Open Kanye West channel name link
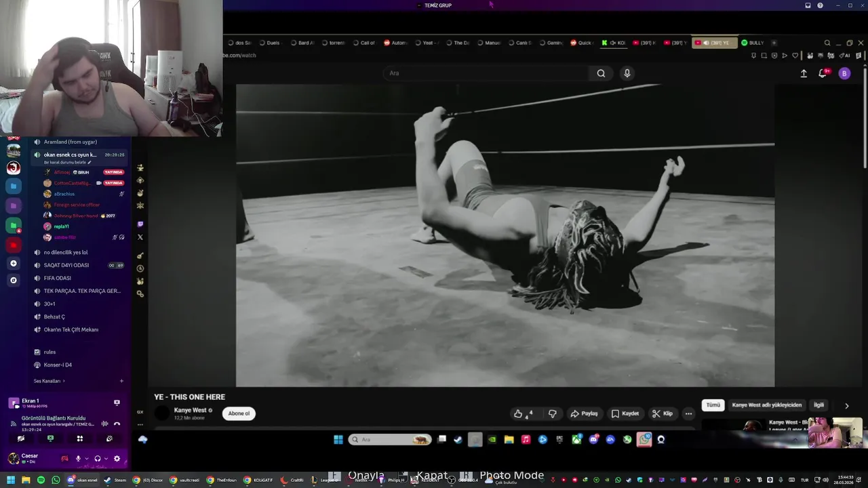868x488 pixels. pyautogui.click(x=190, y=410)
